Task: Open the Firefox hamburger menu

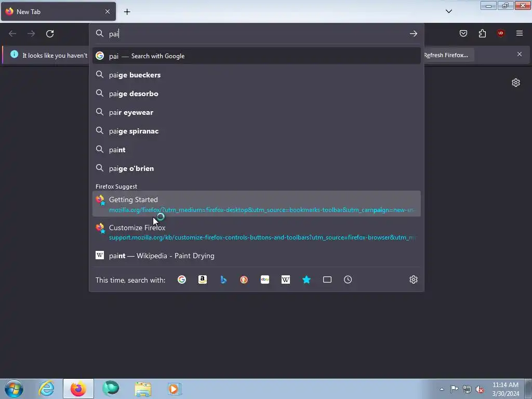Action: click(x=519, y=33)
